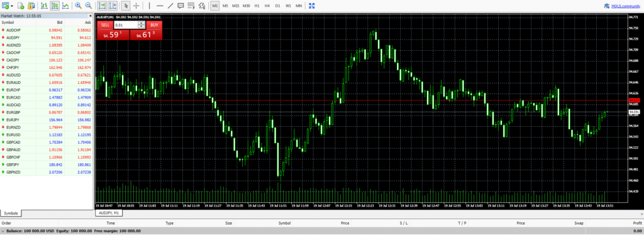This screenshot has height=236, width=644.
Task: Increase lot volume with up stepper
Action: [142, 23]
